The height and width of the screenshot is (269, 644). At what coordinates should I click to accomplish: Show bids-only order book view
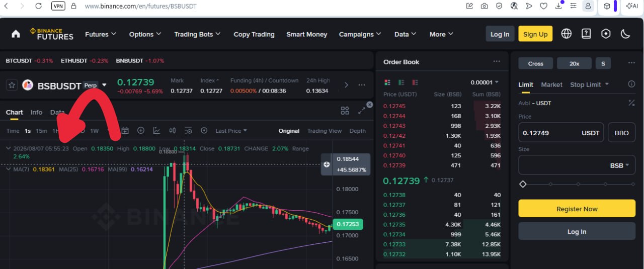(401, 82)
